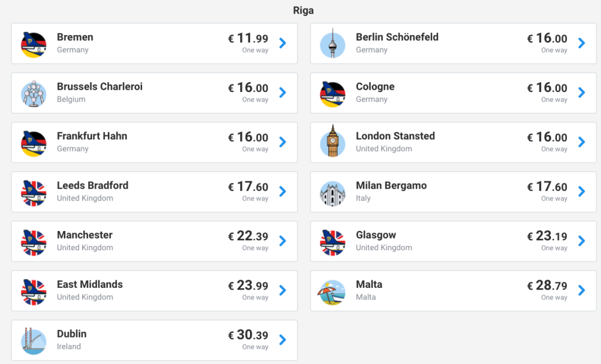This screenshot has width=601, height=364.
Task: Expand the Malta flight arrow
Action: click(x=582, y=291)
